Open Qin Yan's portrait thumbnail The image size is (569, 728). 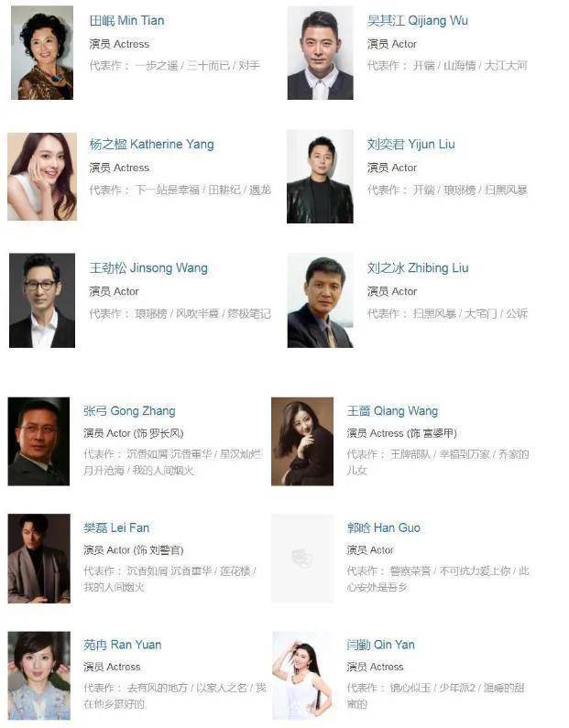click(302, 676)
